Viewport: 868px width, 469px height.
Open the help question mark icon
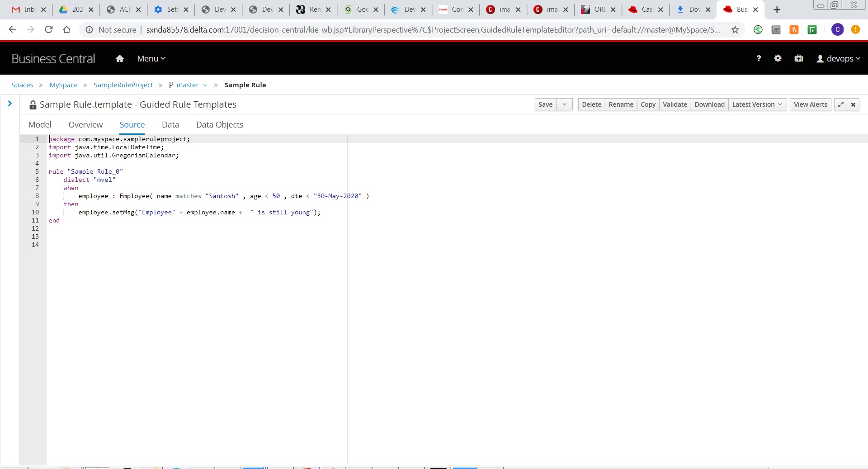759,58
